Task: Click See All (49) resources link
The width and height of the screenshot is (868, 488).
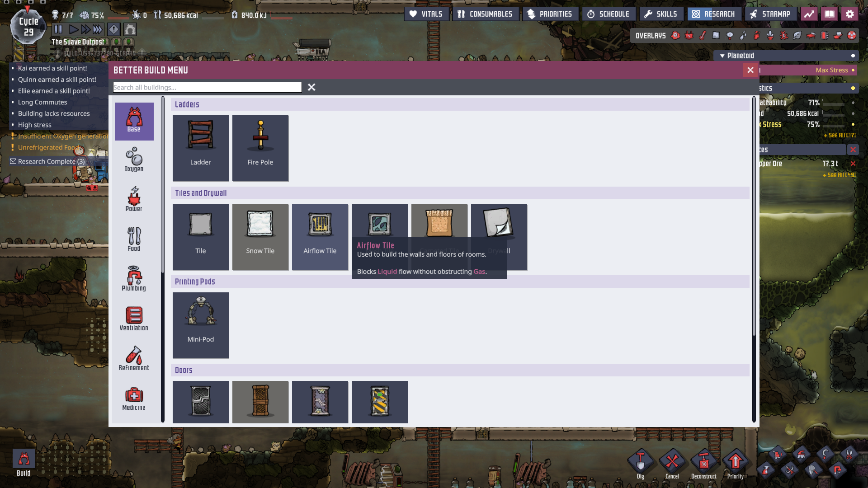Action: coord(840,175)
